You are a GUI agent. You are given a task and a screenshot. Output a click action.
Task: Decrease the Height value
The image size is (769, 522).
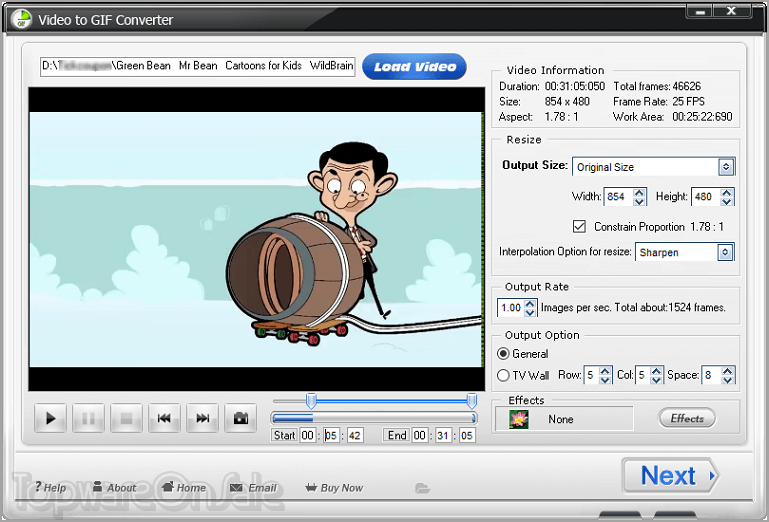tap(727, 201)
